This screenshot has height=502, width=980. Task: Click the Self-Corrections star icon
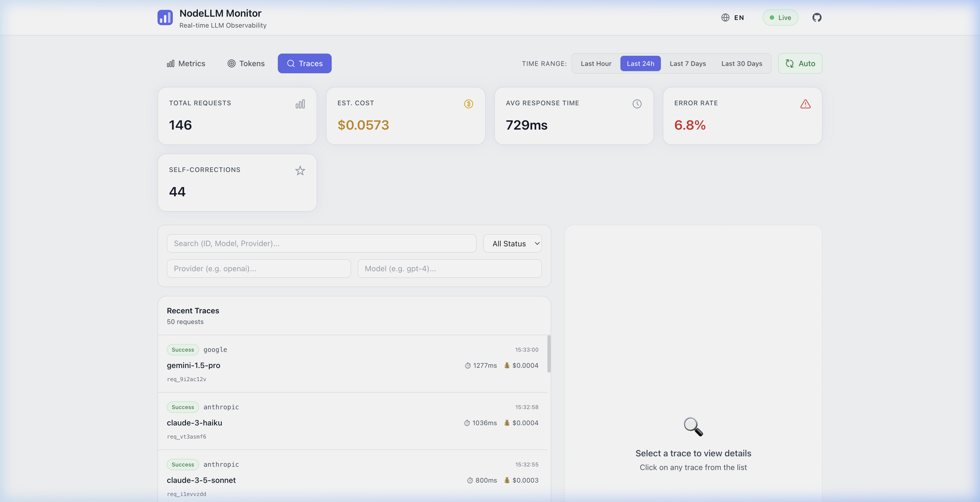300,170
